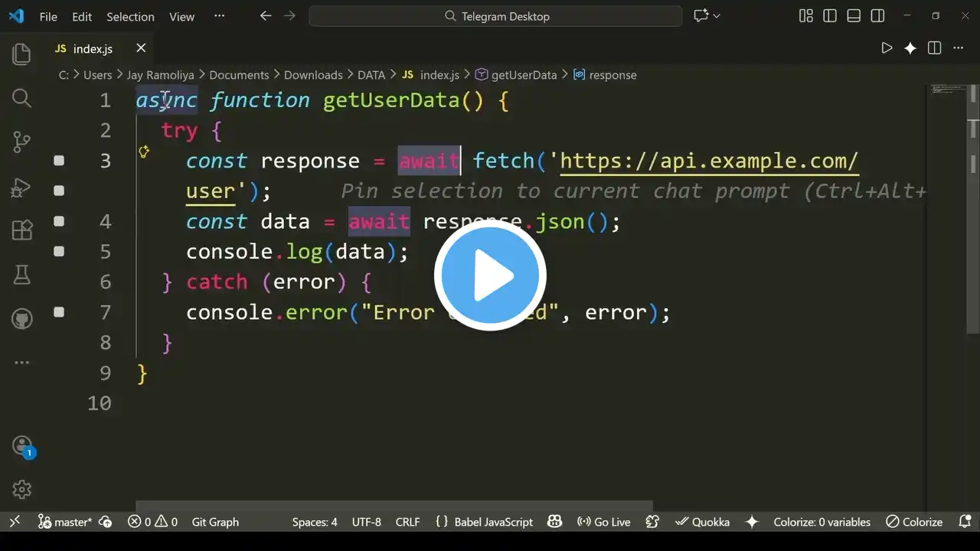Click the VS Code logo icon
The image size is (980, 551).
click(16, 16)
